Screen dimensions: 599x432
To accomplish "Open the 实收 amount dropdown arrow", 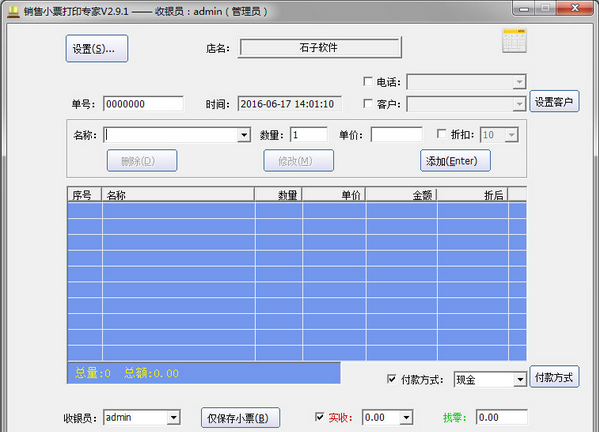I will pyautogui.click(x=406, y=417).
